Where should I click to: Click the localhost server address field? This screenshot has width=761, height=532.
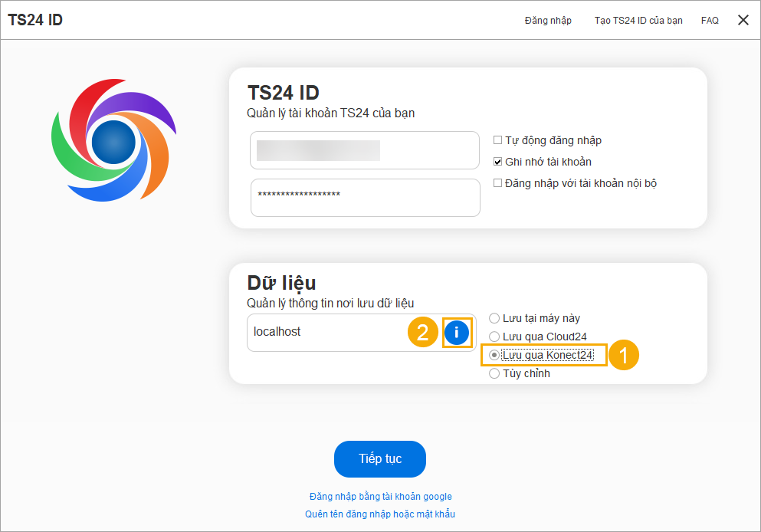pyautogui.click(x=362, y=333)
